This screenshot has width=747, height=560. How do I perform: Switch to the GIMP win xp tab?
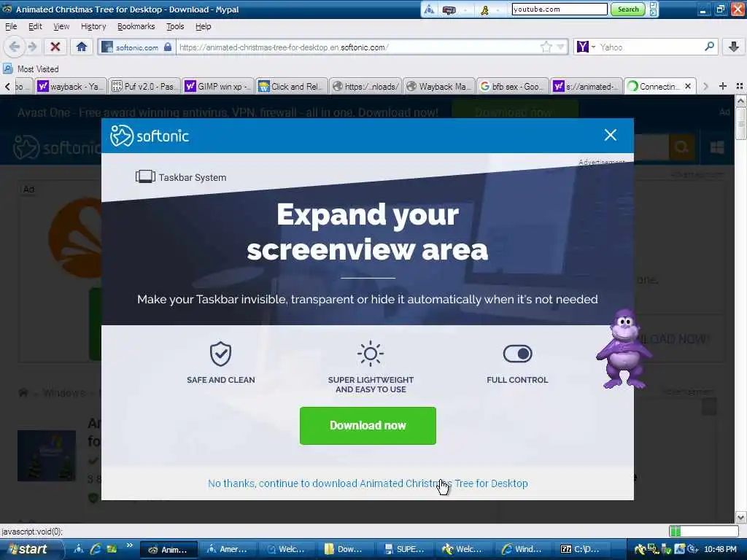click(x=218, y=86)
